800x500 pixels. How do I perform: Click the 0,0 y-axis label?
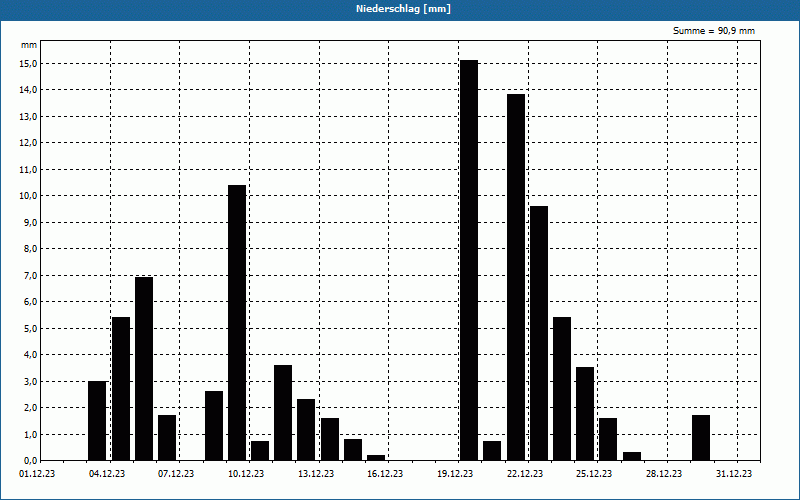tap(29, 461)
